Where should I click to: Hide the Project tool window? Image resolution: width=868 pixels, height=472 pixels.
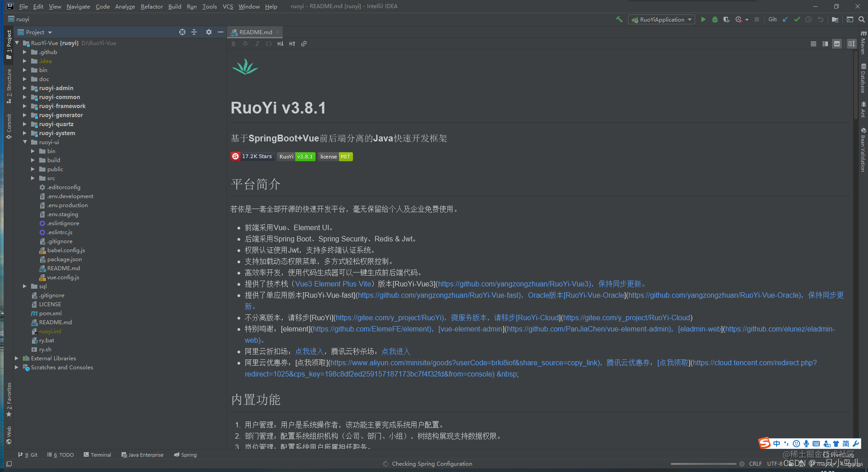pos(221,32)
